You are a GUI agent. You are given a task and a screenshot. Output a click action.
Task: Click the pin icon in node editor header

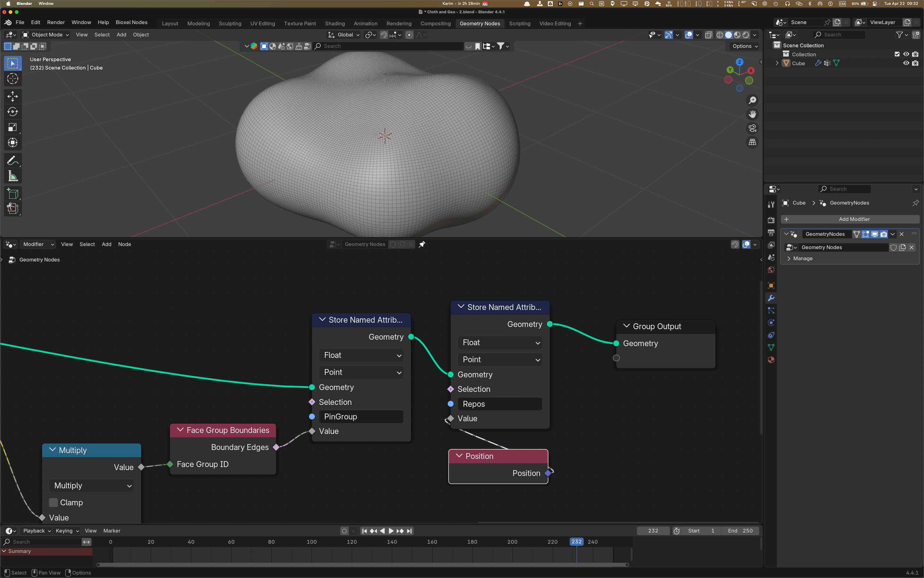pyautogui.click(x=422, y=244)
